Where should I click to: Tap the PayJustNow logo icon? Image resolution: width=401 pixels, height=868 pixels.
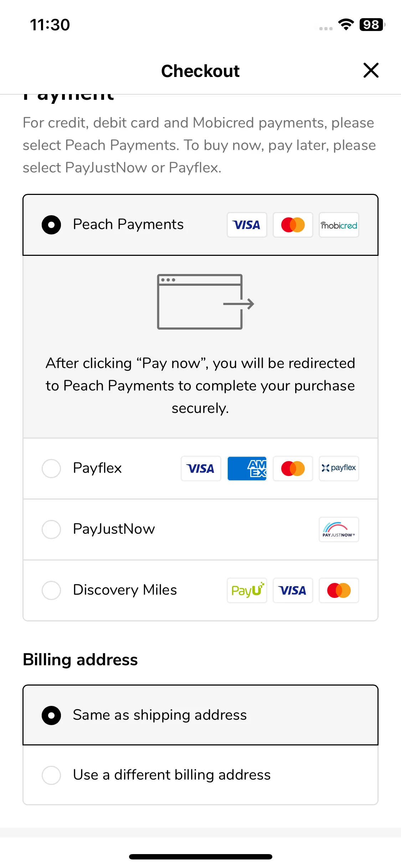click(339, 529)
